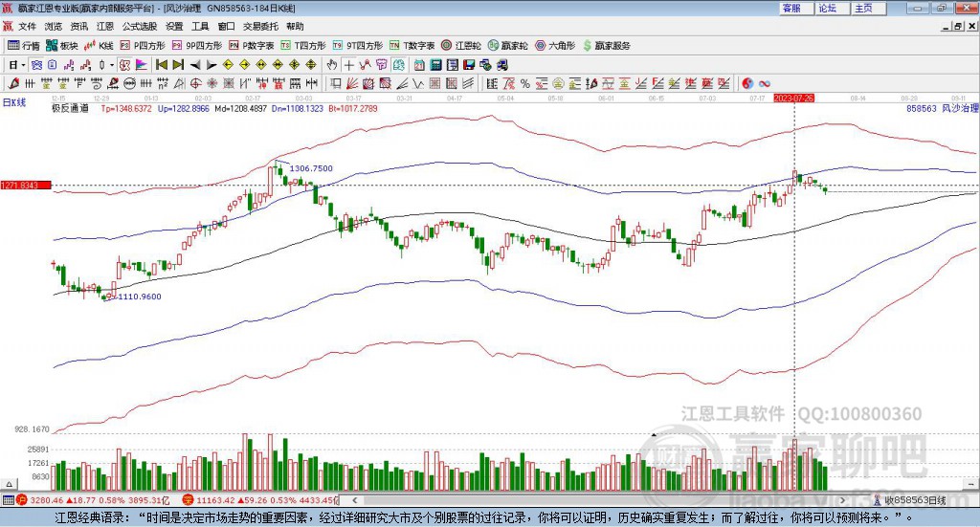The width and height of the screenshot is (980, 527).
Task: Open the P四方形 square tool
Action: [143, 45]
